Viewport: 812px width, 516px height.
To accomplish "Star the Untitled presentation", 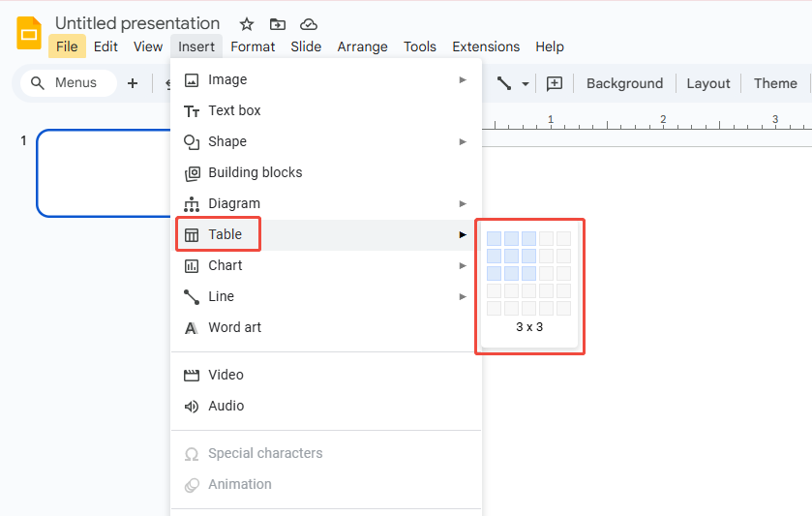I will pyautogui.click(x=247, y=24).
